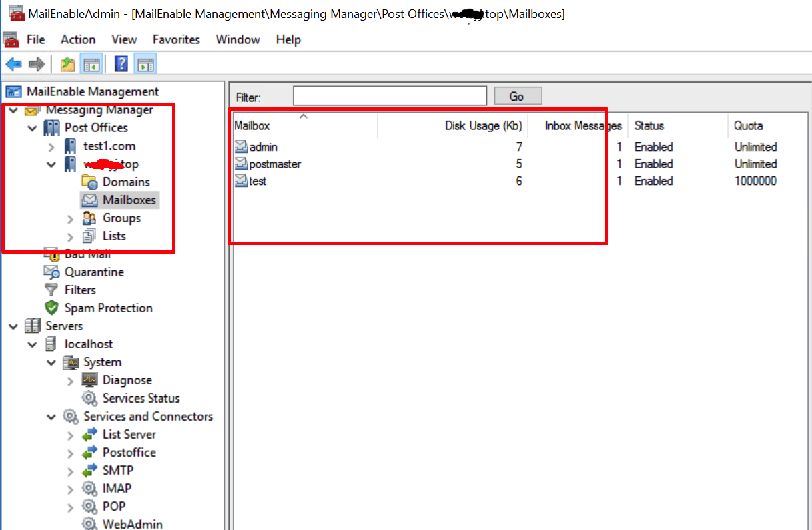Sort by Status column header
Screen dimensions: 812x530
point(677,125)
